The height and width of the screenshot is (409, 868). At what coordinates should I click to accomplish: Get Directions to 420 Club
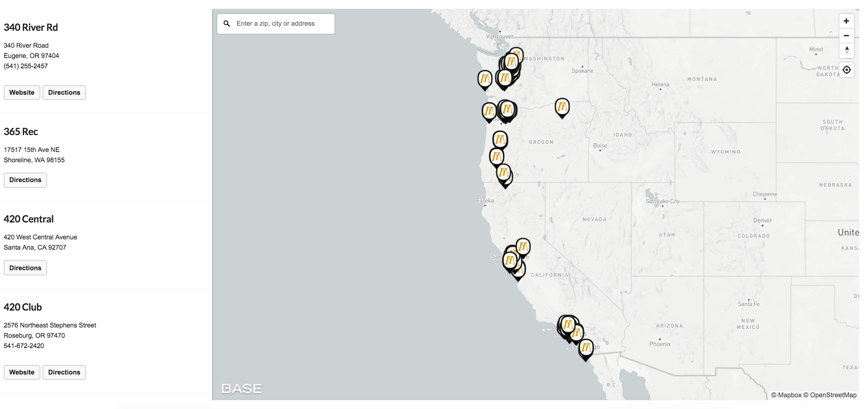[x=64, y=372]
